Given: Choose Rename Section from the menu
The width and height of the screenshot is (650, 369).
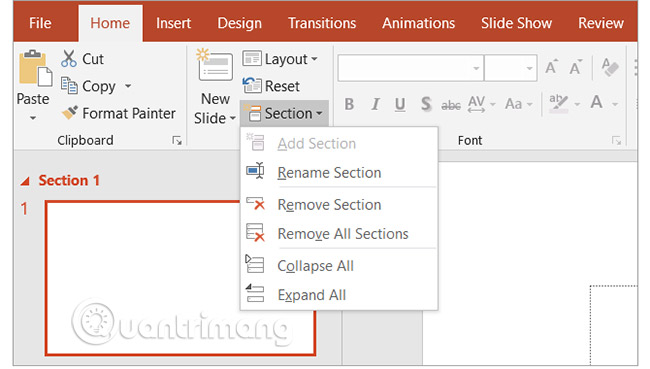Looking at the screenshot, I should coord(339,172).
